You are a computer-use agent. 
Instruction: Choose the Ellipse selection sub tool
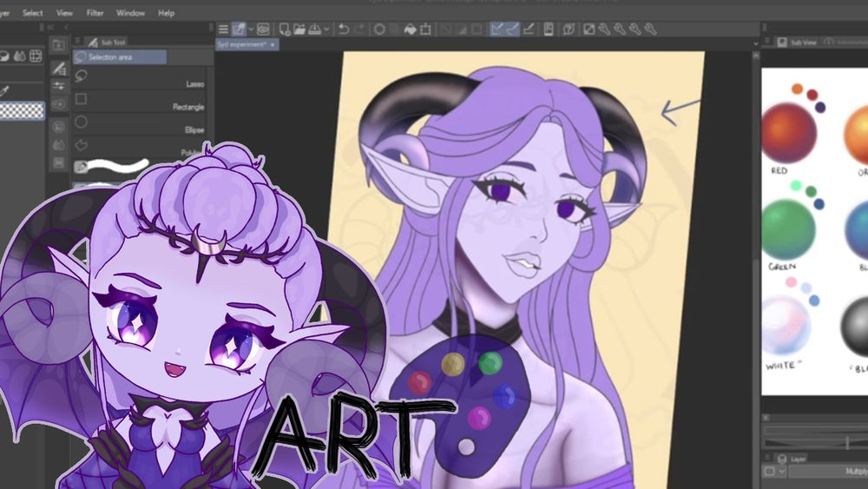(141, 123)
